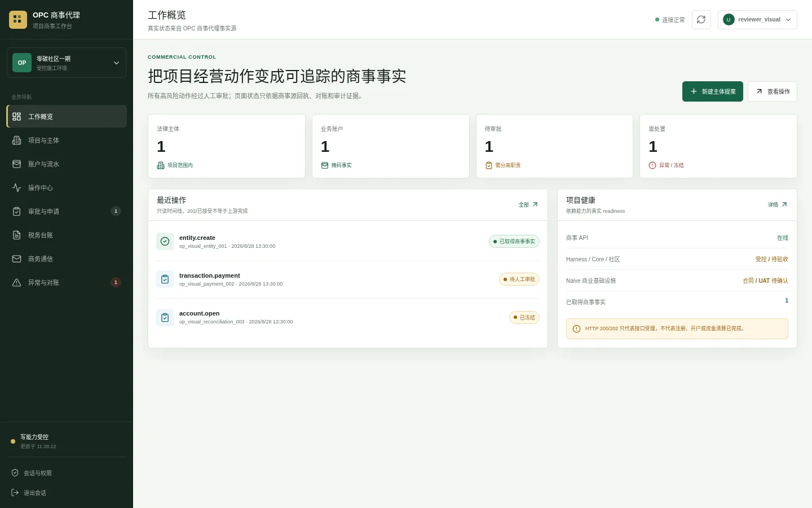Click the 会话与权限 shield icon
The height and width of the screenshot is (508, 812).
[x=15, y=473]
